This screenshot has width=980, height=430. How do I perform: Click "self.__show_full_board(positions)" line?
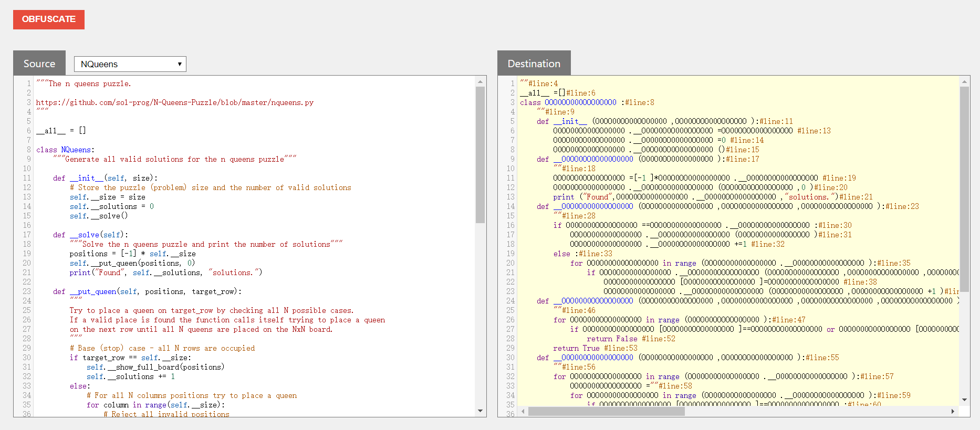click(155, 367)
